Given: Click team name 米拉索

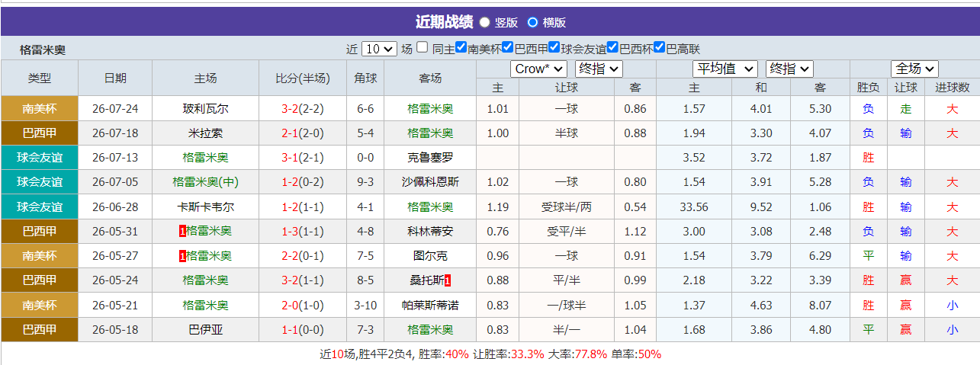Looking at the screenshot, I should (205, 133).
